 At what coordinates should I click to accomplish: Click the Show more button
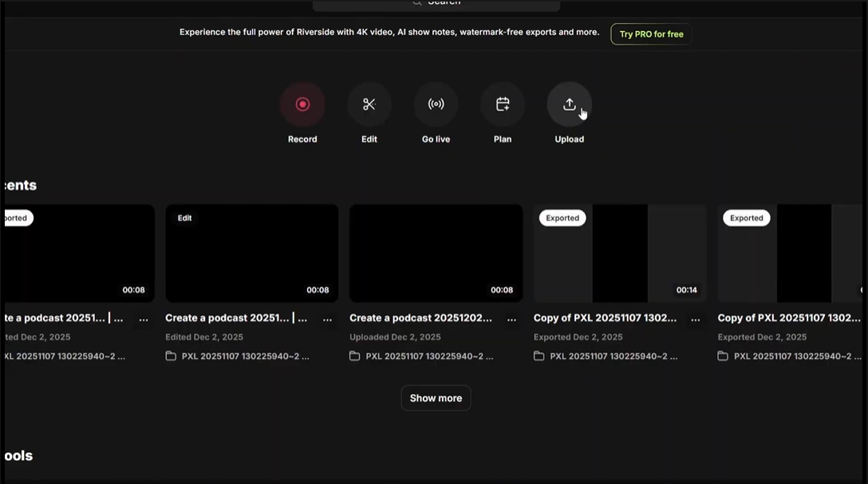click(436, 398)
